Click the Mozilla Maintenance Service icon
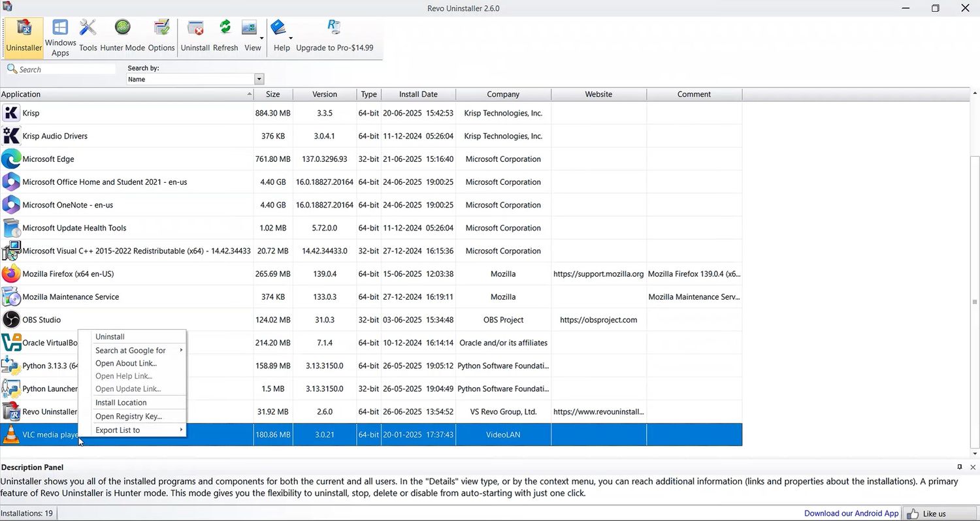This screenshot has height=521, width=980. (11, 296)
